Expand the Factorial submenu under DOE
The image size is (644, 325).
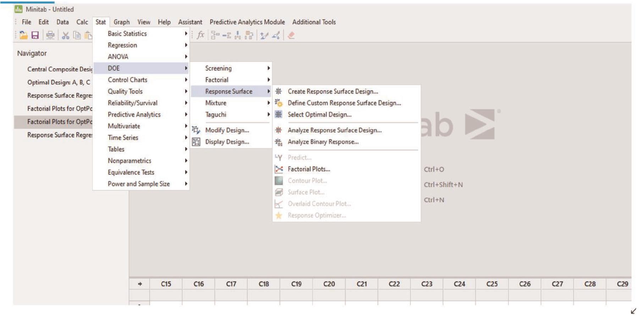pos(231,80)
